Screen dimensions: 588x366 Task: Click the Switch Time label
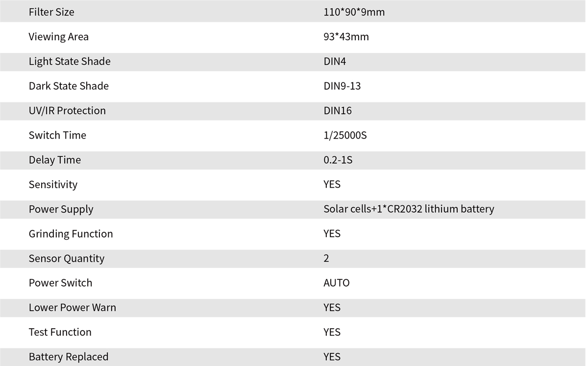tap(57, 135)
